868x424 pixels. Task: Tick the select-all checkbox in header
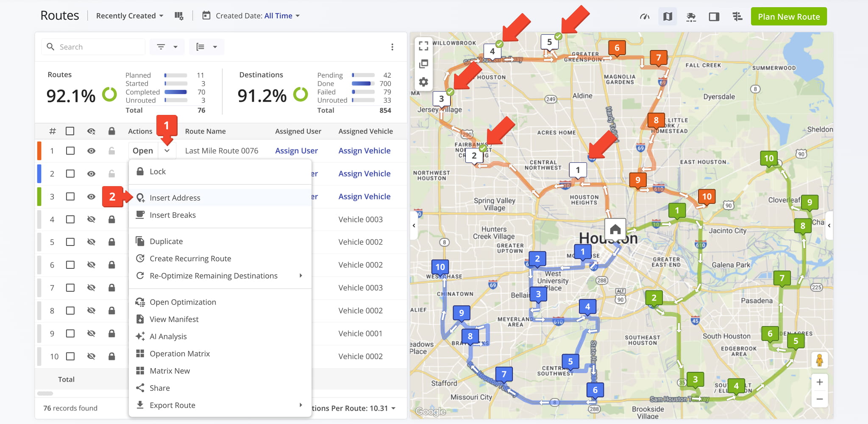(x=70, y=131)
